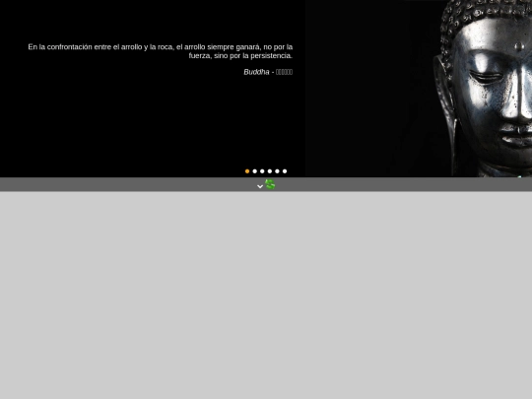
Task: Click the green refresh arrows icon
Action: [270, 184]
